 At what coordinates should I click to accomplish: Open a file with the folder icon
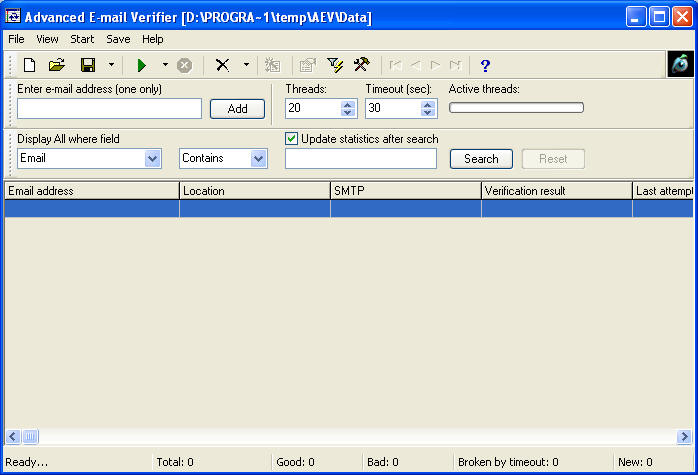57,65
